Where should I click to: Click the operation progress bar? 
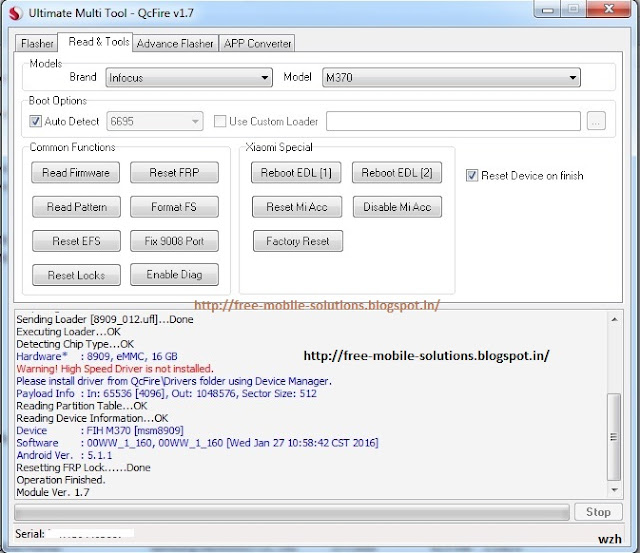click(x=291, y=512)
